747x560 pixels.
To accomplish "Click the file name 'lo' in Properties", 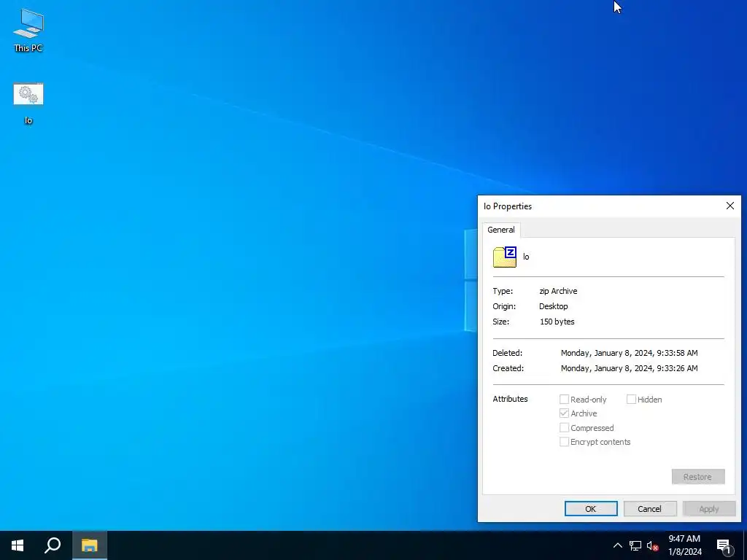I will [526, 257].
